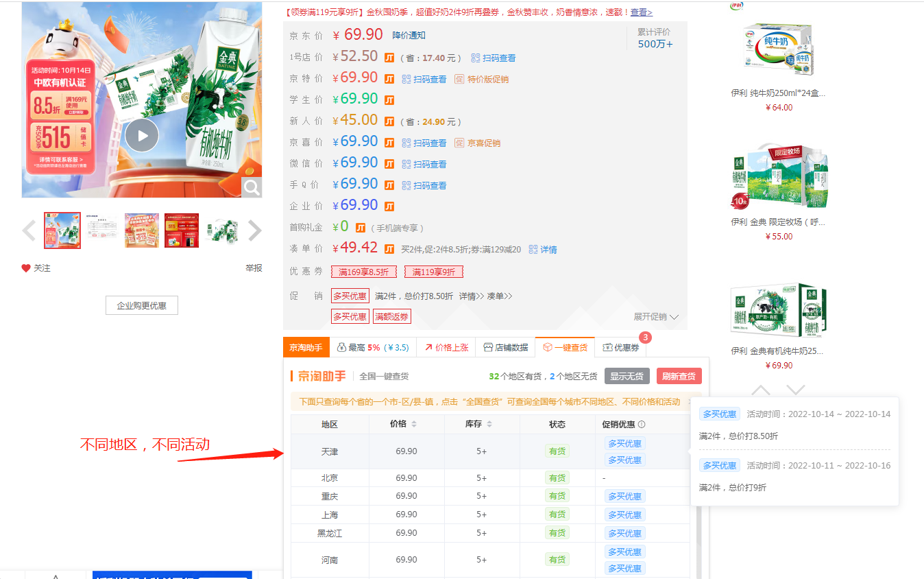Image resolution: width=924 pixels, height=579 pixels.
Task: Click the JT icon in the 1号店价 row
Action: click(389, 58)
